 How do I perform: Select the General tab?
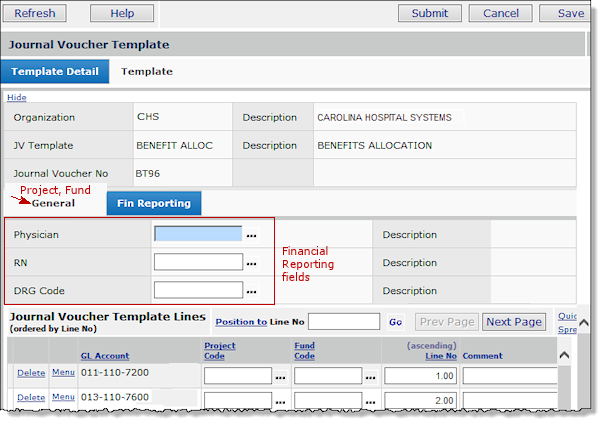pos(53,203)
